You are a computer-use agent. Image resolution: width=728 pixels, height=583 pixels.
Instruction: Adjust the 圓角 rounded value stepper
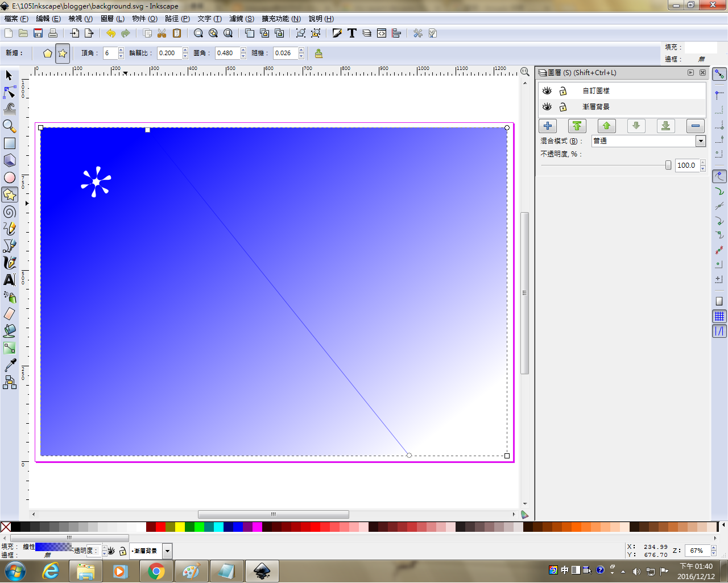point(243,53)
